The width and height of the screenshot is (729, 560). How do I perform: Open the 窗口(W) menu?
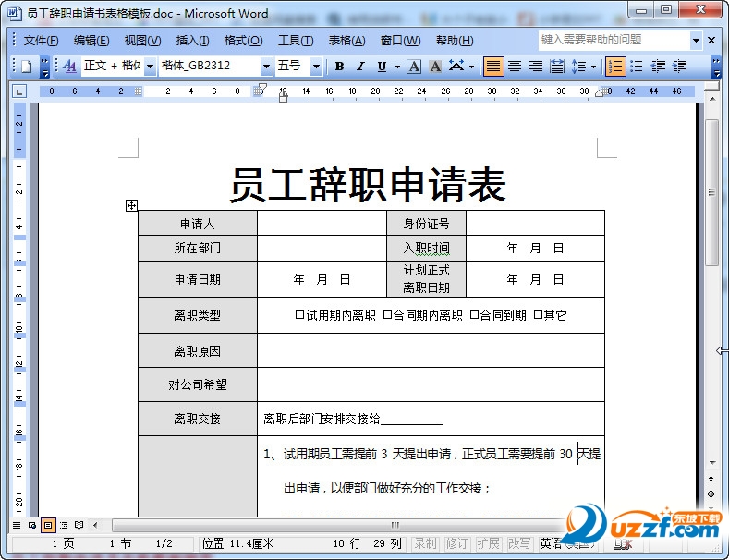click(400, 41)
